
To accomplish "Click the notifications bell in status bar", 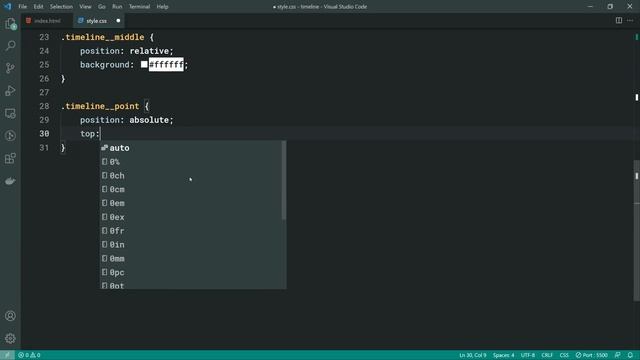I will click(x=630, y=355).
